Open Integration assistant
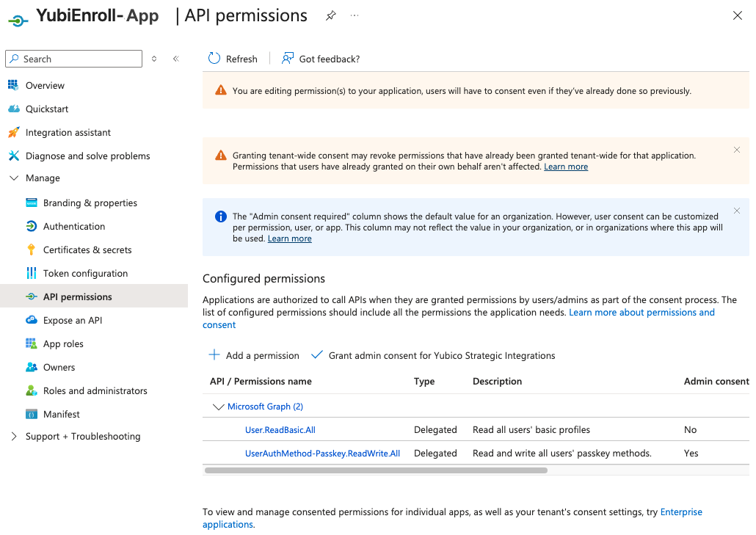This screenshot has width=756, height=535. point(68,133)
